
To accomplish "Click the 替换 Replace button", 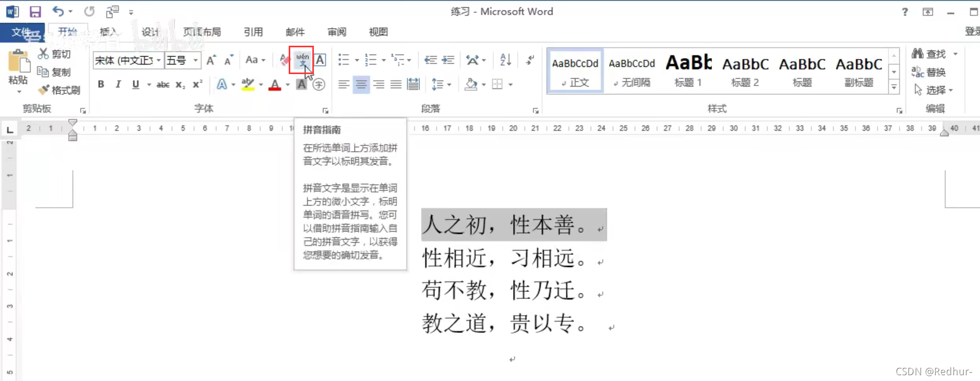I will click(x=929, y=72).
